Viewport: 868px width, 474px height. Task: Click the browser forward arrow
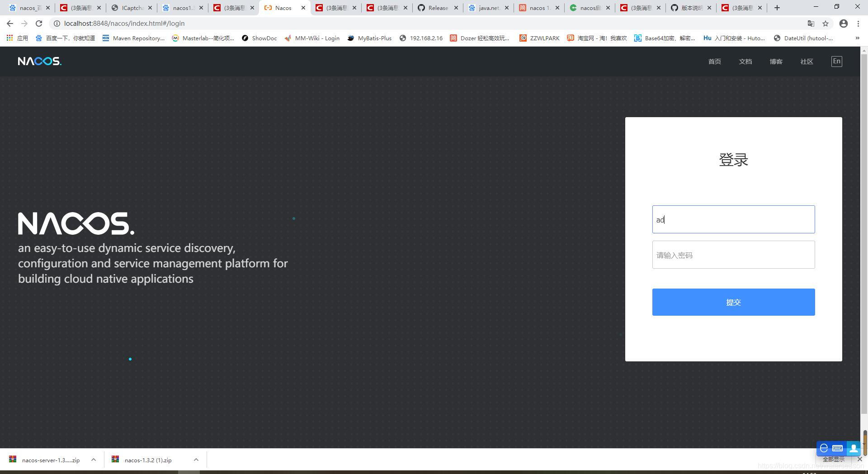24,24
